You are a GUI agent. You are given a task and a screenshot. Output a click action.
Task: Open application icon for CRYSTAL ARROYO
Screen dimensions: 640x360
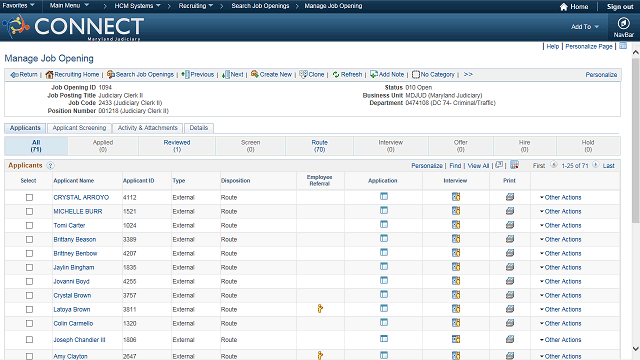(x=384, y=197)
